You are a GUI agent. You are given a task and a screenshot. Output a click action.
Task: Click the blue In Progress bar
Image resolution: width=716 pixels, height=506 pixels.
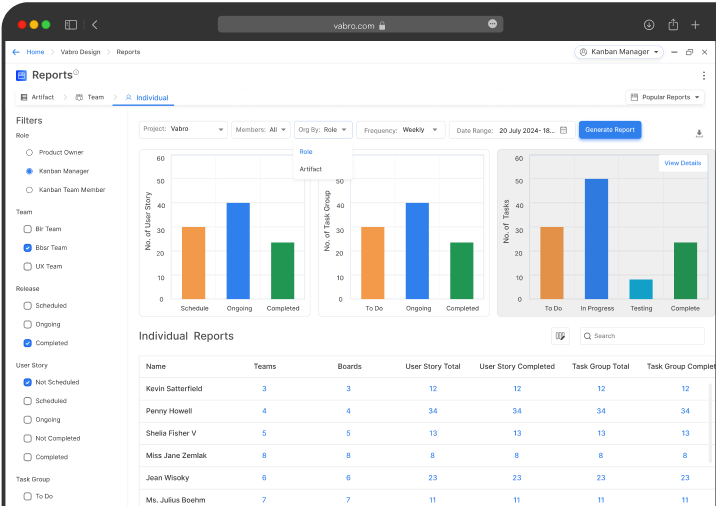click(x=596, y=239)
